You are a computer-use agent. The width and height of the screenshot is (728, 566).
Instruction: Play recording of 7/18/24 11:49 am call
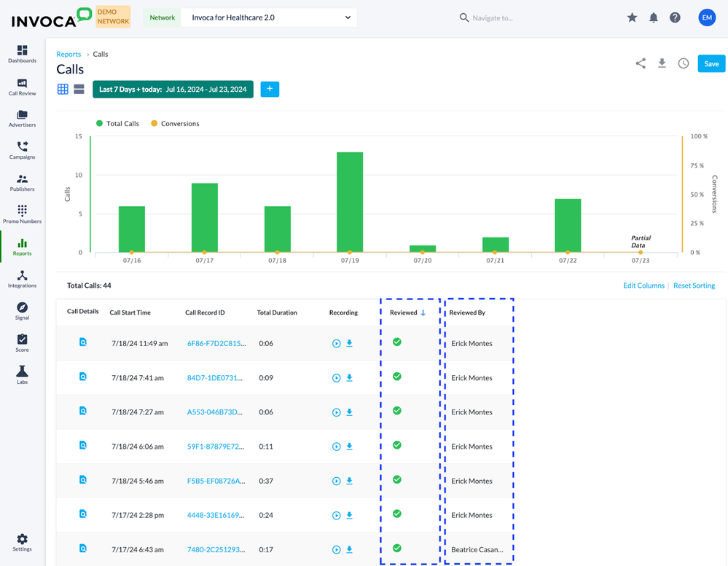coord(336,344)
